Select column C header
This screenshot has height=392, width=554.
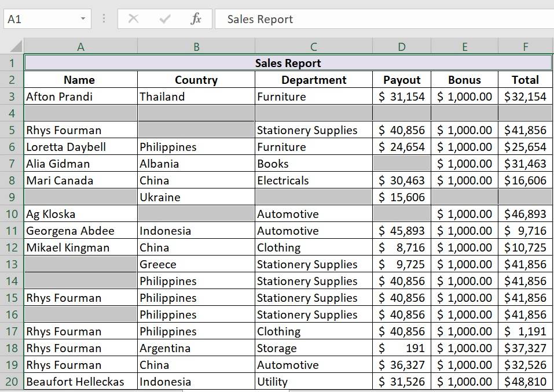(x=313, y=47)
